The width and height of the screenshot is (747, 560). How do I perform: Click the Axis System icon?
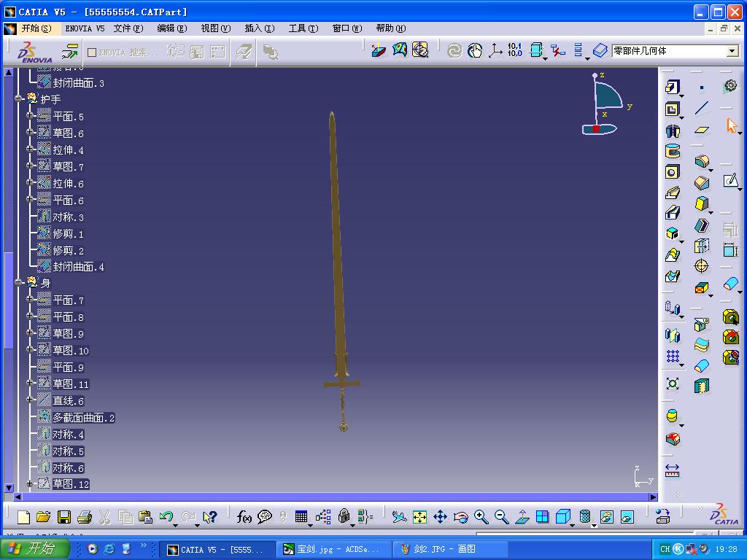(495, 50)
